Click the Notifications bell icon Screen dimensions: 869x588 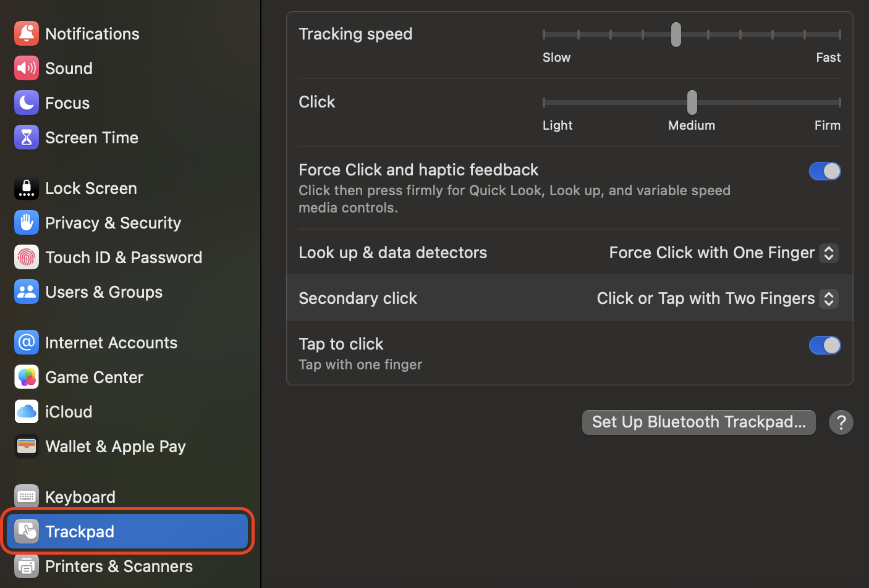pos(27,33)
